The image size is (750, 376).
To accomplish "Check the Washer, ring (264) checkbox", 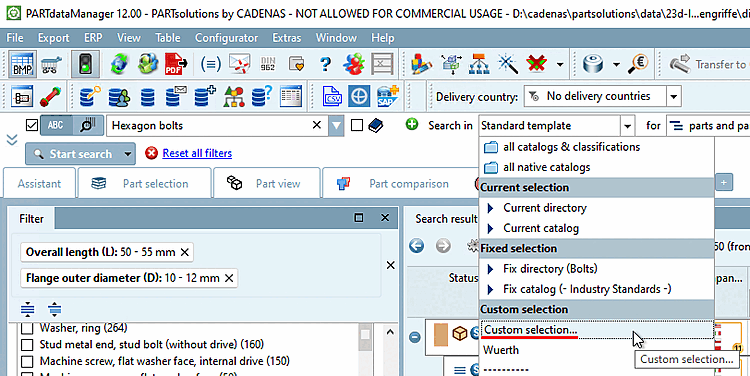I will click(27, 328).
